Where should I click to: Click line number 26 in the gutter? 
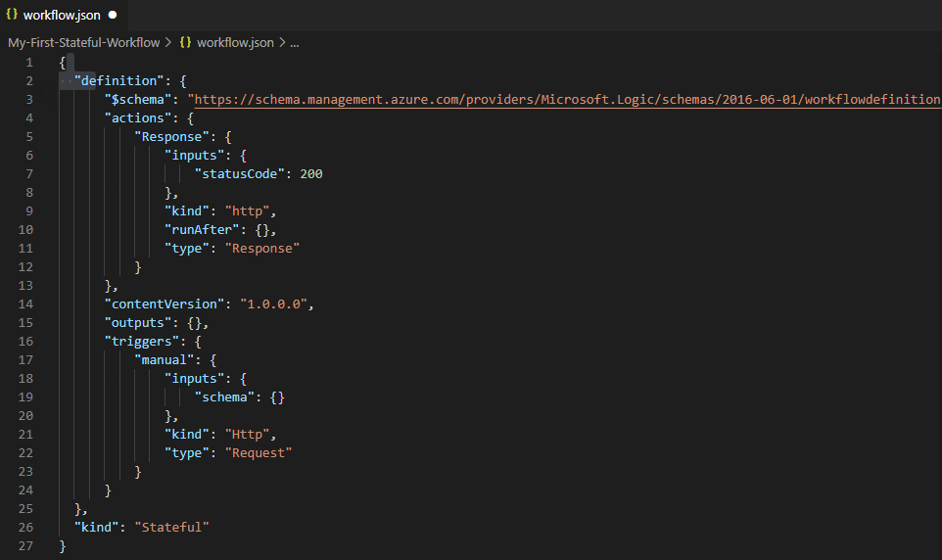25,528
